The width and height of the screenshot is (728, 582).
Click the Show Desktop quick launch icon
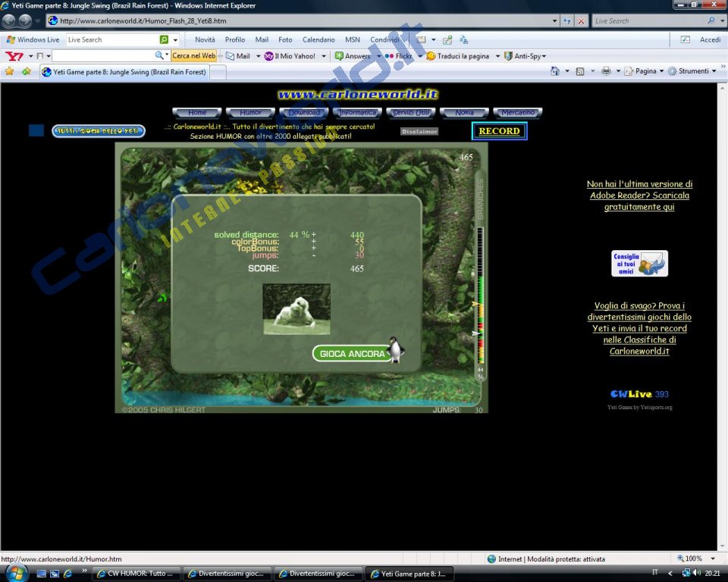click(41, 574)
